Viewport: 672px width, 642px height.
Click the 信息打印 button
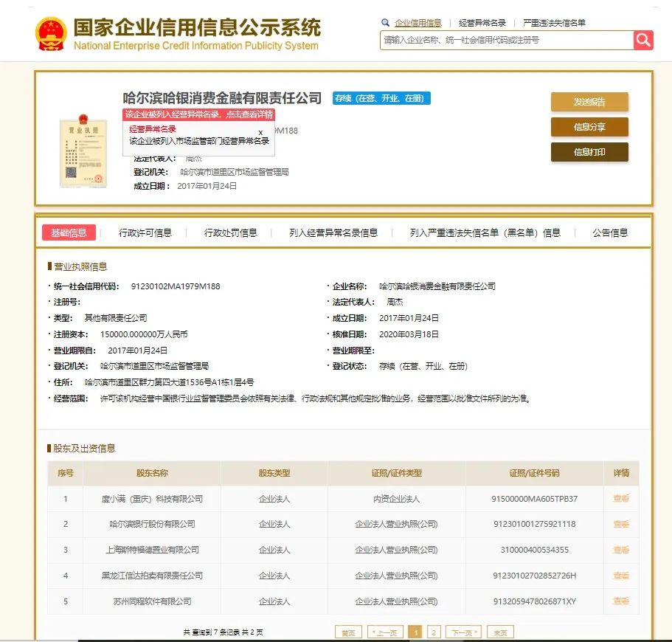click(589, 152)
